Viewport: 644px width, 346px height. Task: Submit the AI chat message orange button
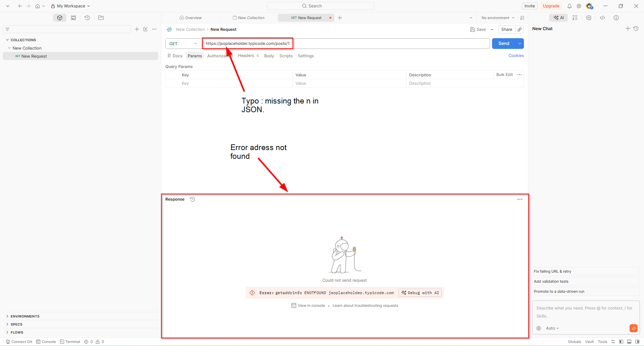coord(634,328)
